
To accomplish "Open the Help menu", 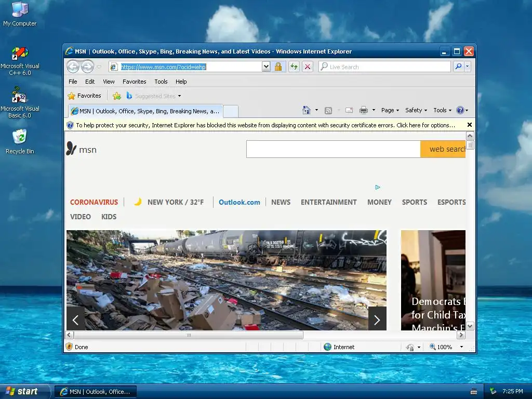I will [181, 82].
